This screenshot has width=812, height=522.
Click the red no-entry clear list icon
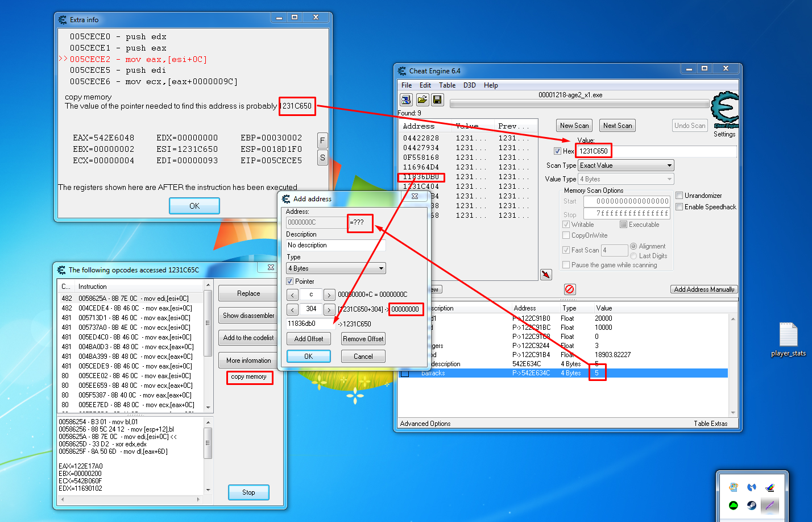coord(570,289)
